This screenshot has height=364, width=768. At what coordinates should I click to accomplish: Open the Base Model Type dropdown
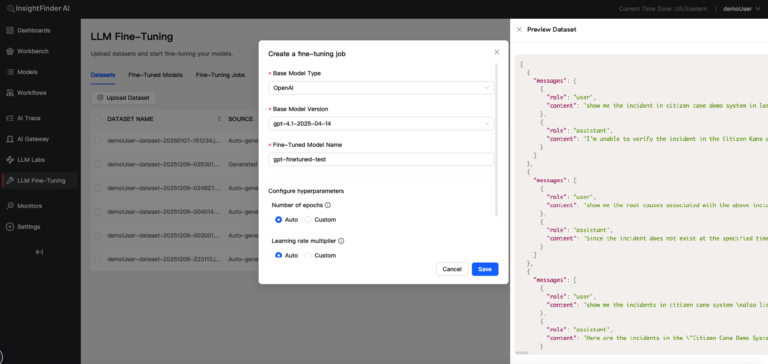381,88
